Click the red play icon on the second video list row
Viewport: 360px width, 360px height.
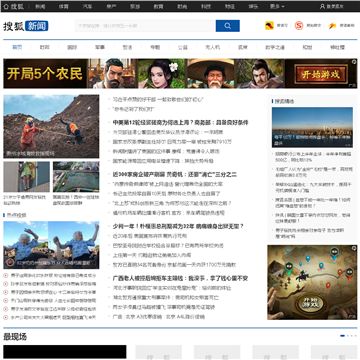point(6,284)
